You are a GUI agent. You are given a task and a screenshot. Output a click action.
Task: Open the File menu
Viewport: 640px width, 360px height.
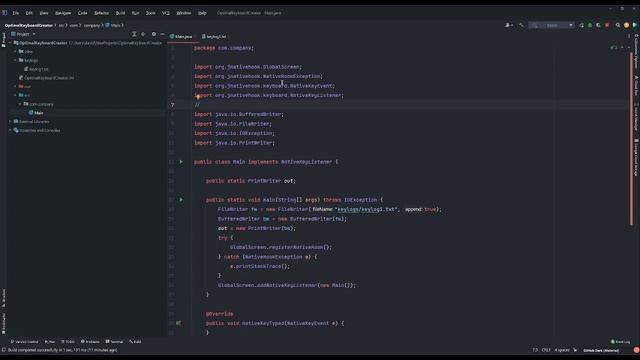click(16, 13)
